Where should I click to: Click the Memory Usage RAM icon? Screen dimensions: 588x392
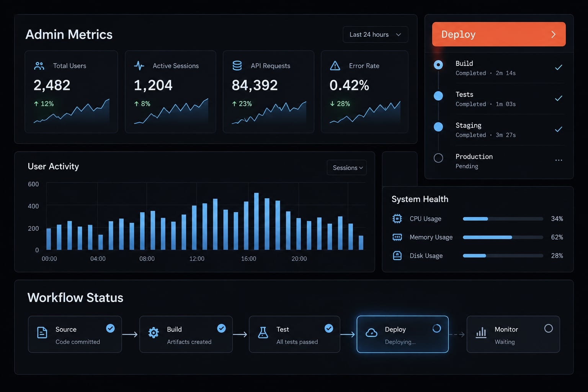(x=397, y=237)
